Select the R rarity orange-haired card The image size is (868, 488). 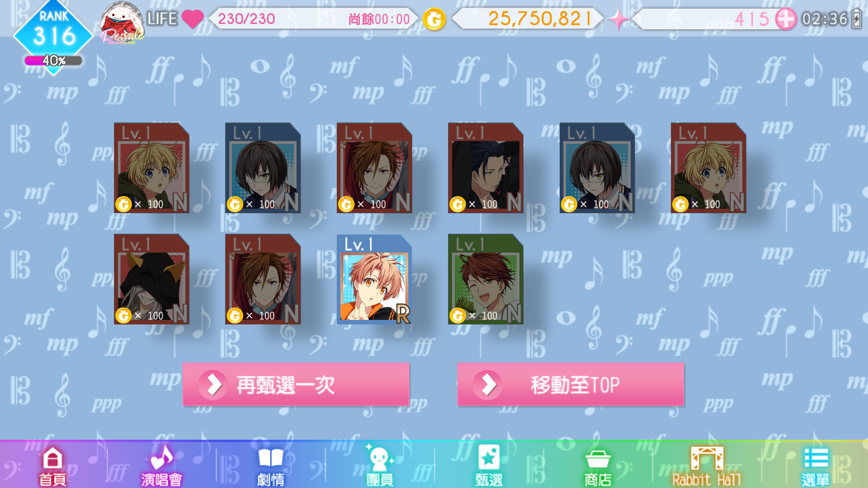tap(374, 279)
